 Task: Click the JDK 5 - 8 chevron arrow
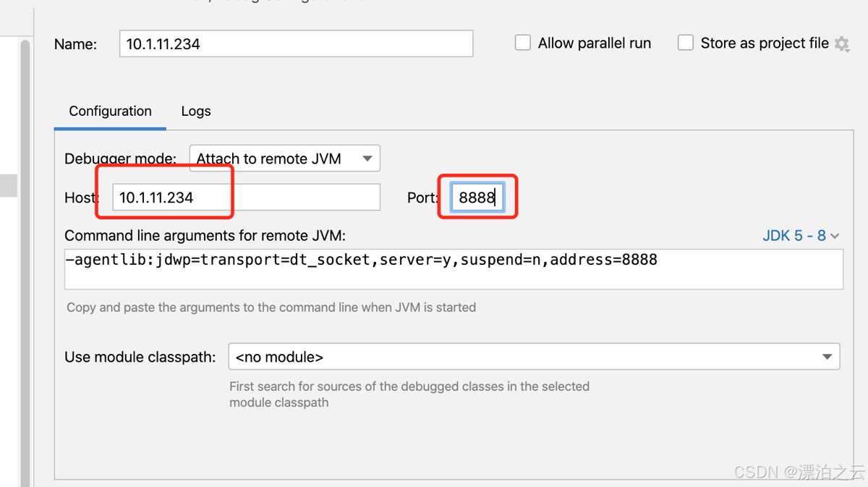coord(835,236)
